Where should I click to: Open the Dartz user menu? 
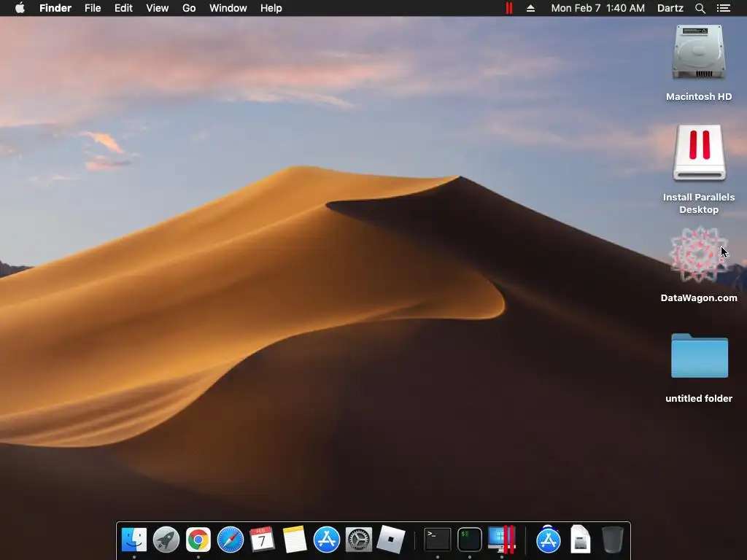click(x=670, y=8)
